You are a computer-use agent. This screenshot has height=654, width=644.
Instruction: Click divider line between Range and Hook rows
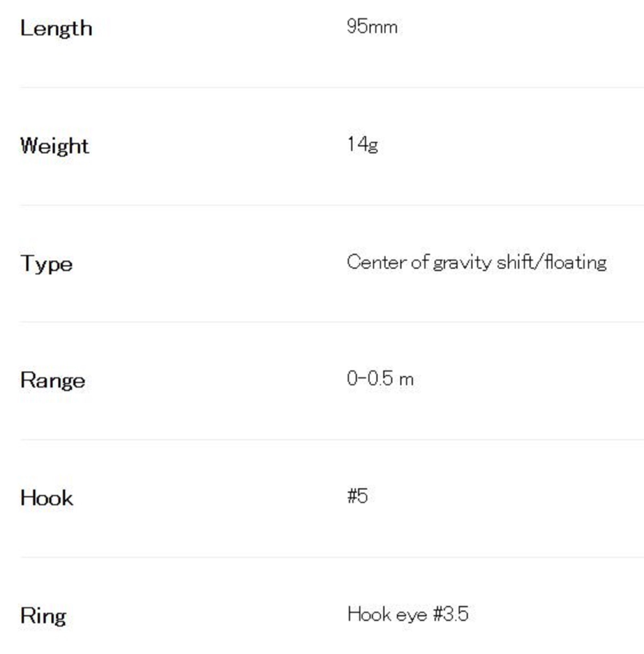point(331,440)
